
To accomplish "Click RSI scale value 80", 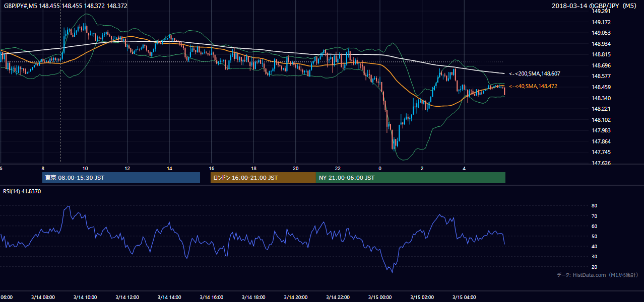I will pos(595,206).
